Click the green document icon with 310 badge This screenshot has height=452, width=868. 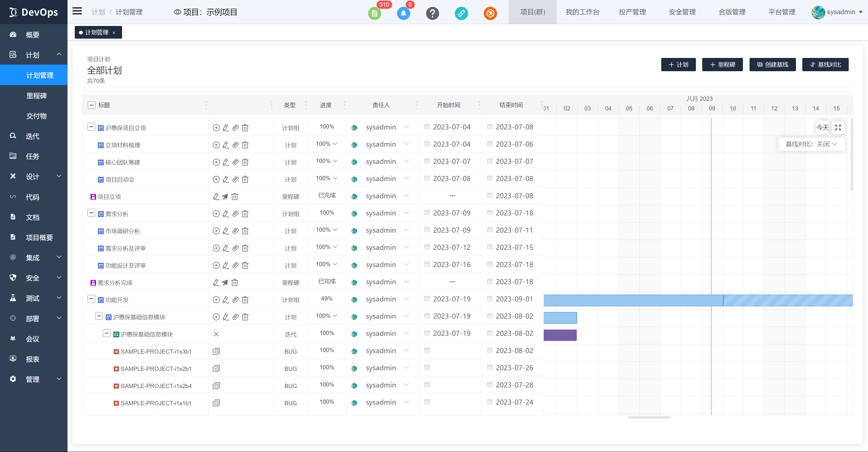pyautogui.click(x=374, y=13)
